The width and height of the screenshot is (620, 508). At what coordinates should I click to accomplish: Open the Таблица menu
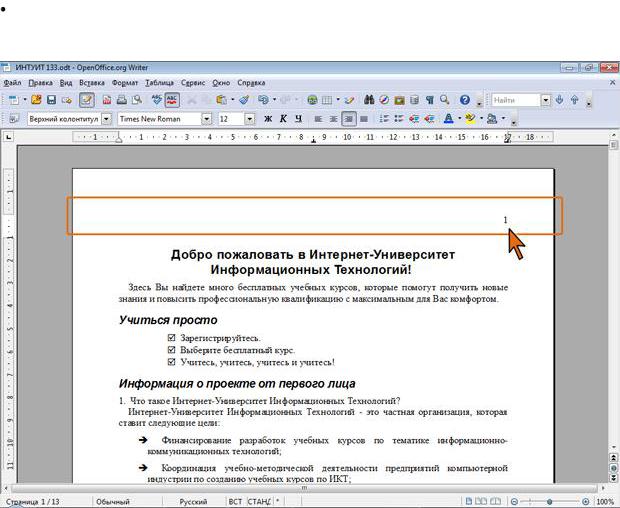pos(159,83)
